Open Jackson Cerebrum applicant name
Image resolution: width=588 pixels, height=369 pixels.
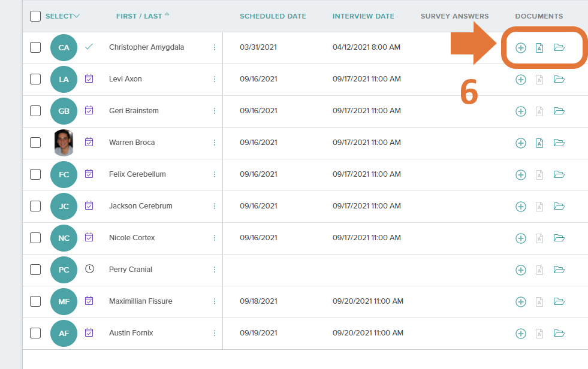(x=141, y=206)
